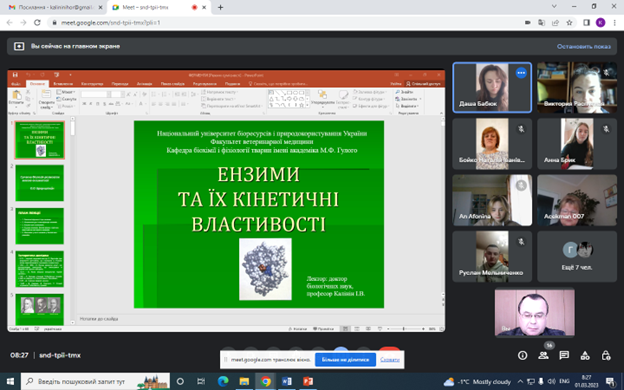Show the participants list icon
The width and height of the screenshot is (624, 390).
(x=543, y=355)
